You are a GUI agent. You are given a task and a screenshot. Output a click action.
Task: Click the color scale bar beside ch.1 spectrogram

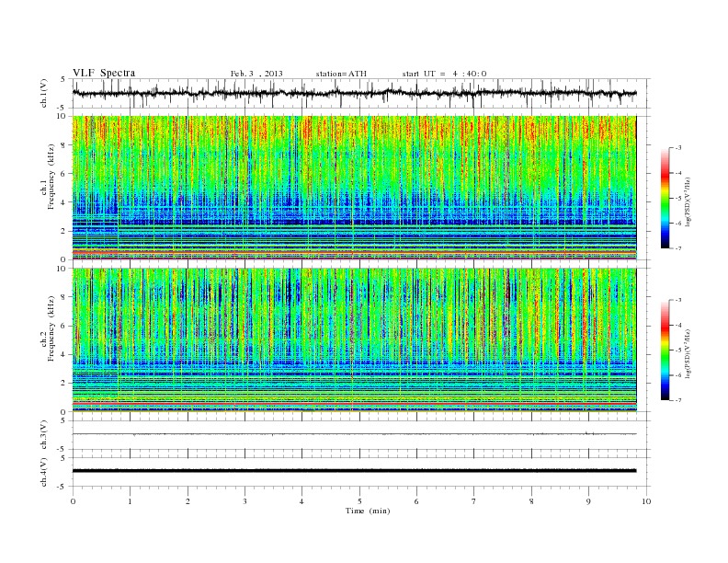click(x=665, y=198)
